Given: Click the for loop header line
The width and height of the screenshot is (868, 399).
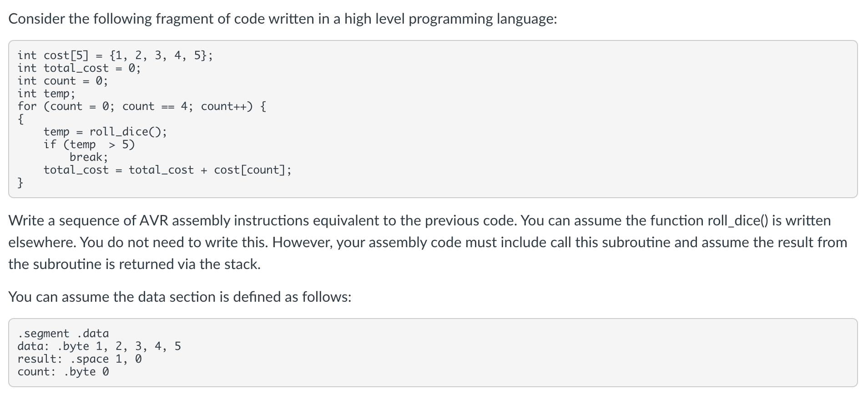Looking at the screenshot, I should tap(142, 106).
